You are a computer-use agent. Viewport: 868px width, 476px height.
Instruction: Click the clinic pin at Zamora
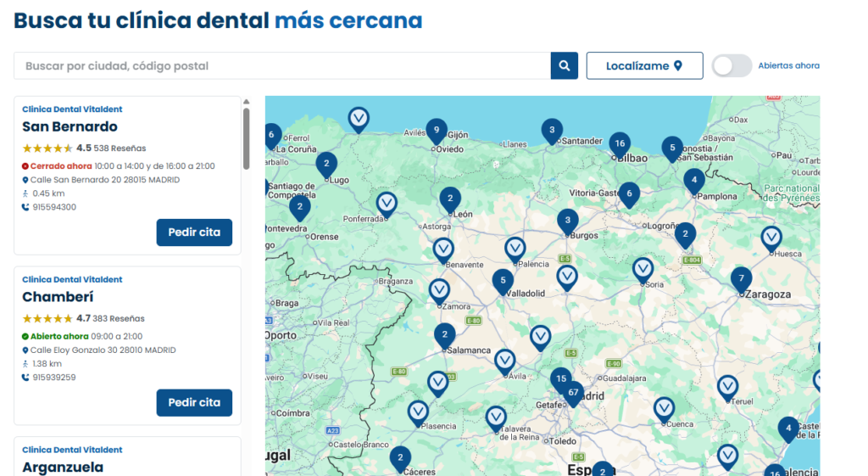pos(439,292)
